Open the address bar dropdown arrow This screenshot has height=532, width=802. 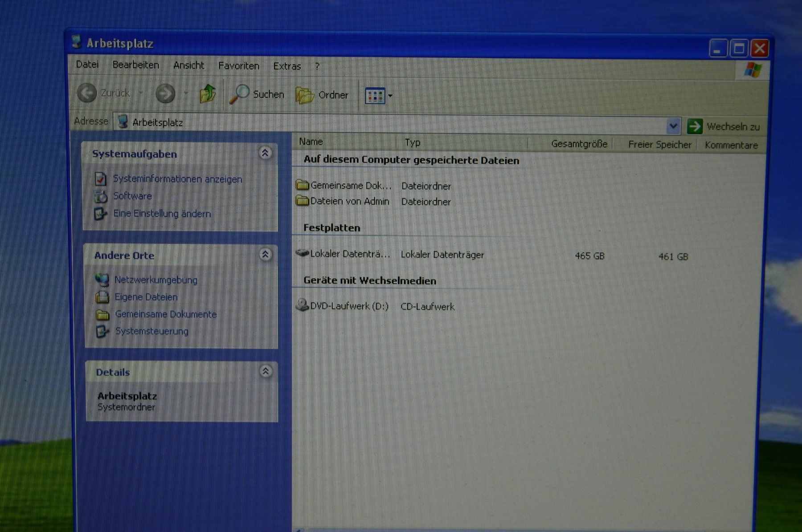(x=673, y=126)
